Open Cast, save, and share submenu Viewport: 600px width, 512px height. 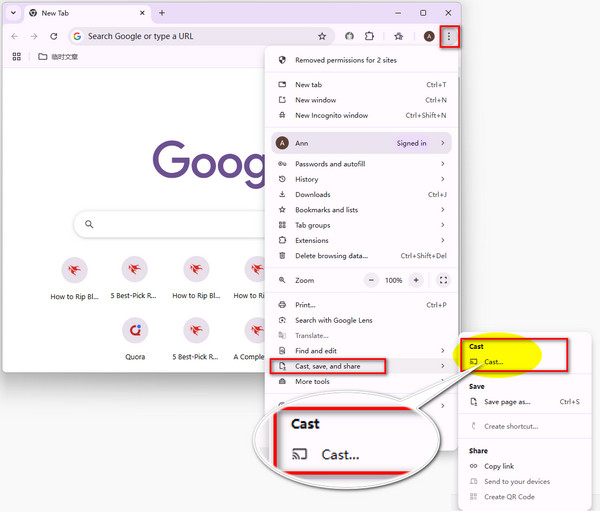coord(362,366)
